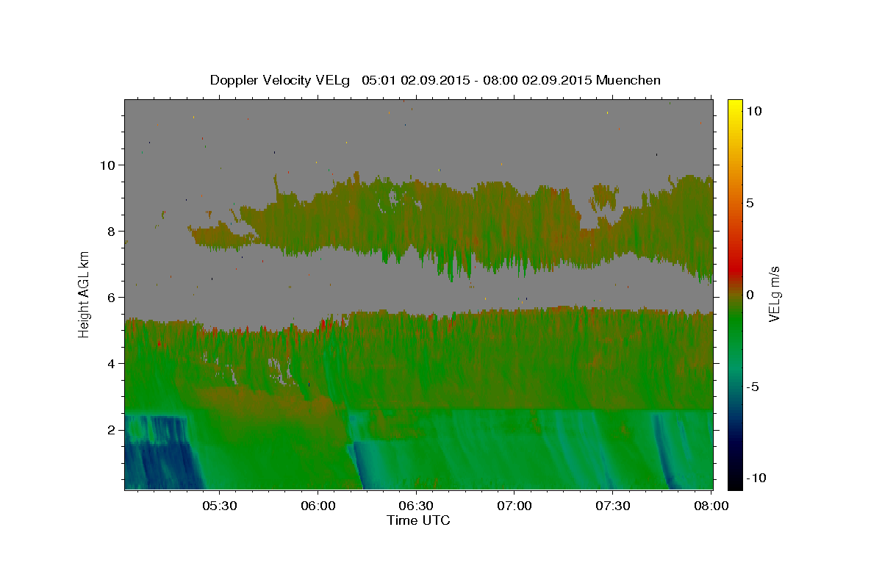882x588 pixels.
Task: Click the 6 km height tick label
Action: (113, 297)
